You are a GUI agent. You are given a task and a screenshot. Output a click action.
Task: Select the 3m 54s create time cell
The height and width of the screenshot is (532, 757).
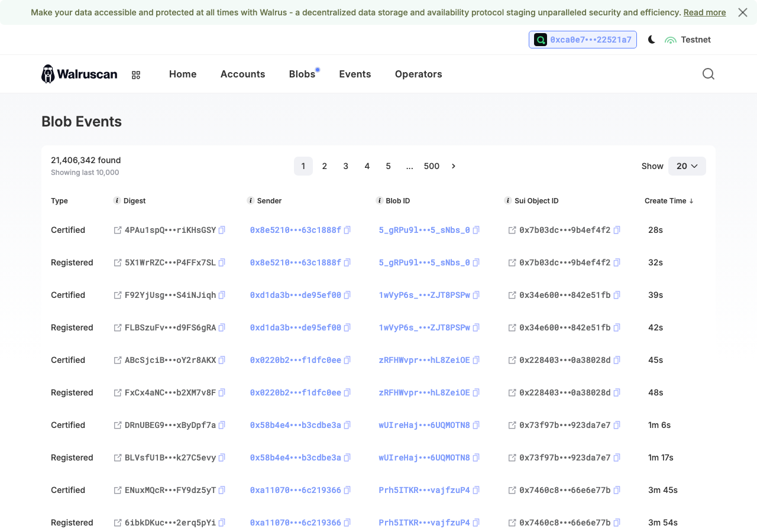click(663, 523)
